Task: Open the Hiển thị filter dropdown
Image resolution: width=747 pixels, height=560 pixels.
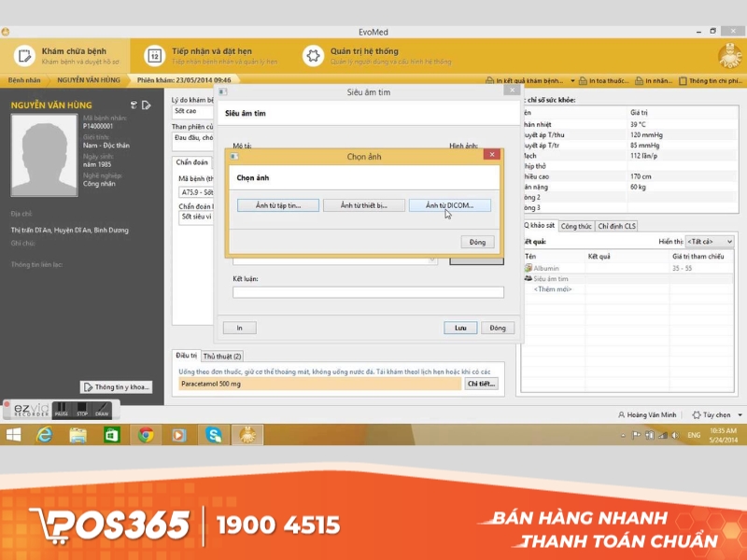Action: coord(710,242)
